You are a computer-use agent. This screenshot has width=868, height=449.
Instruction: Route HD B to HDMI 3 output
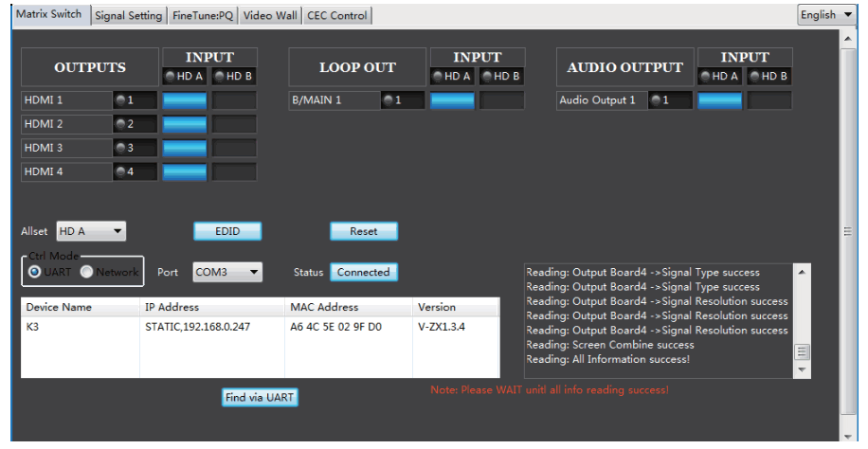click(234, 148)
